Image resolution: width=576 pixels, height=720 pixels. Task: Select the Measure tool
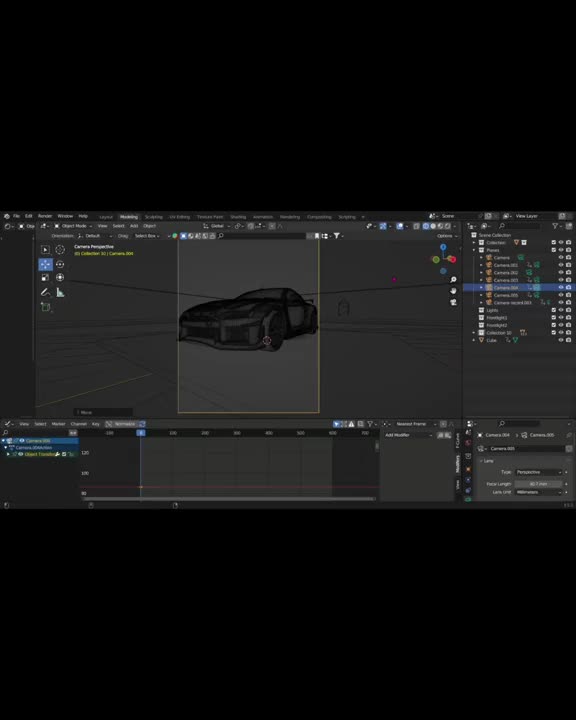tap(60, 292)
